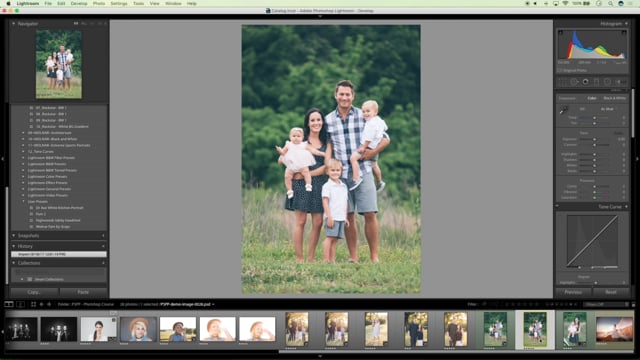Screen dimensions: 640x360
Task: Select the white-background woman portrait thumbnail
Action: coord(98,329)
